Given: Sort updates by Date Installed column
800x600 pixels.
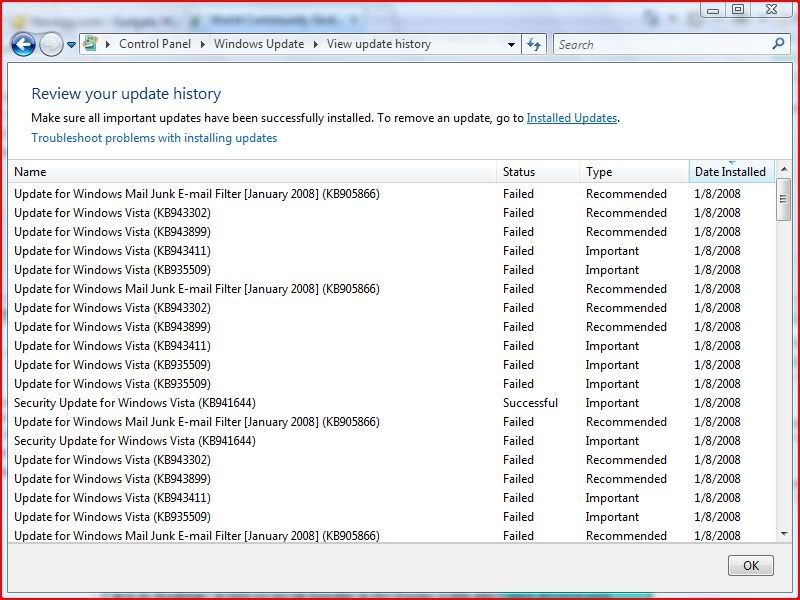Looking at the screenshot, I should coord(730,172).
